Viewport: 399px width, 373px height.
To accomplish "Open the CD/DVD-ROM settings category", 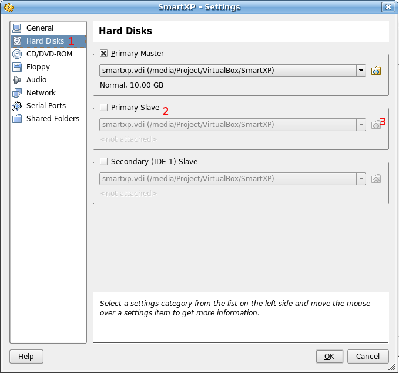I will 48,54.
